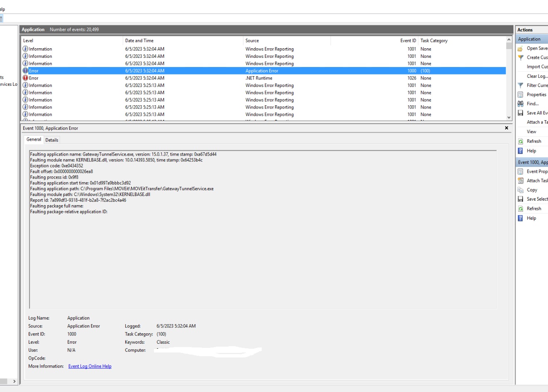Click event list scrollbar up arrow

pyautogui.click(x=509, y=40)
